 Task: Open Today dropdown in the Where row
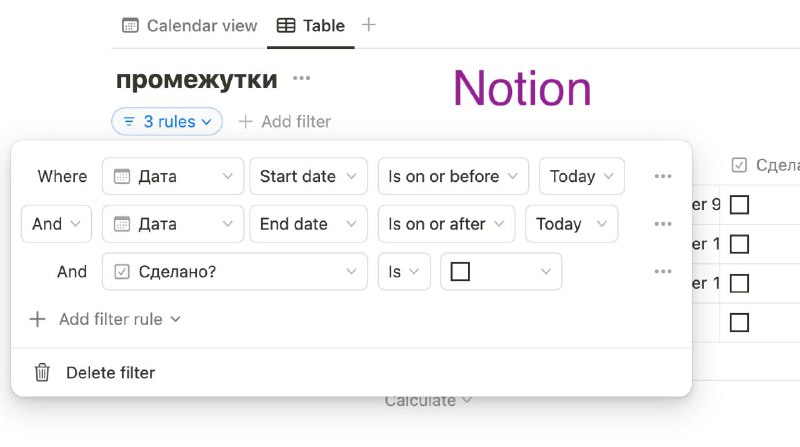582,176
